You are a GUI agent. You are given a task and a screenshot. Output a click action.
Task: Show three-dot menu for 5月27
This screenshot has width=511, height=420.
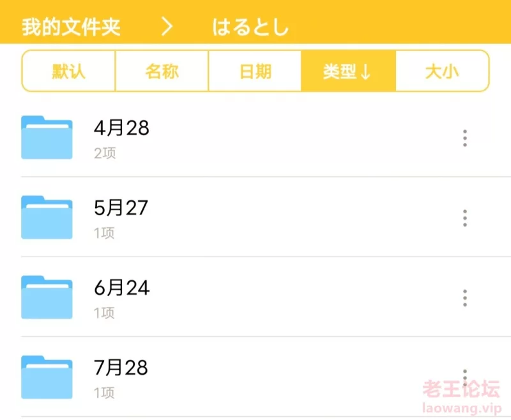[465, 218]
